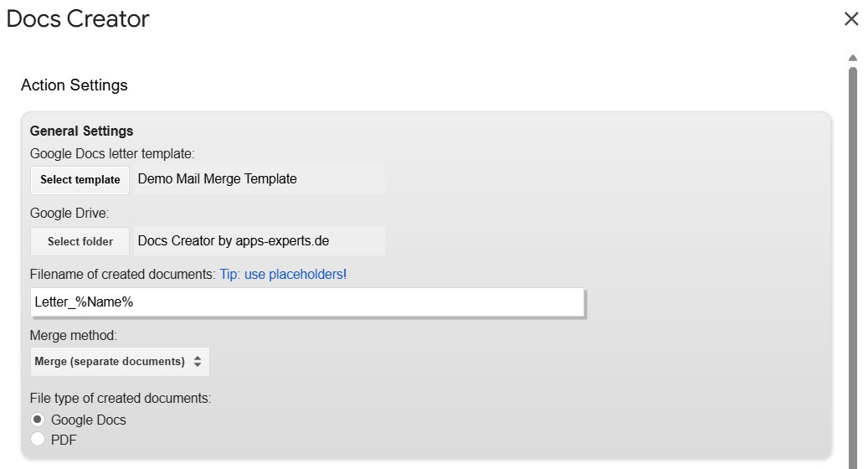The image size is (868, 469).
Task: Click the General Settings heading
Action: click(x=81, y=131)
